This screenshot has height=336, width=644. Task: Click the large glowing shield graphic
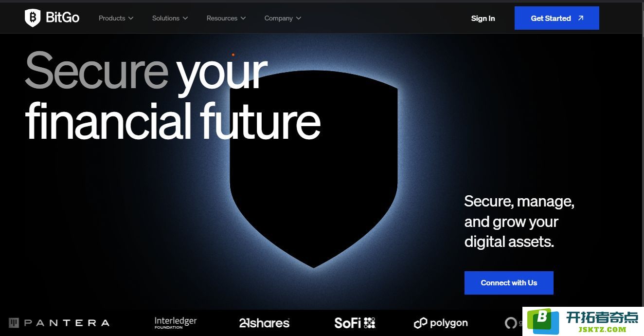314,170
